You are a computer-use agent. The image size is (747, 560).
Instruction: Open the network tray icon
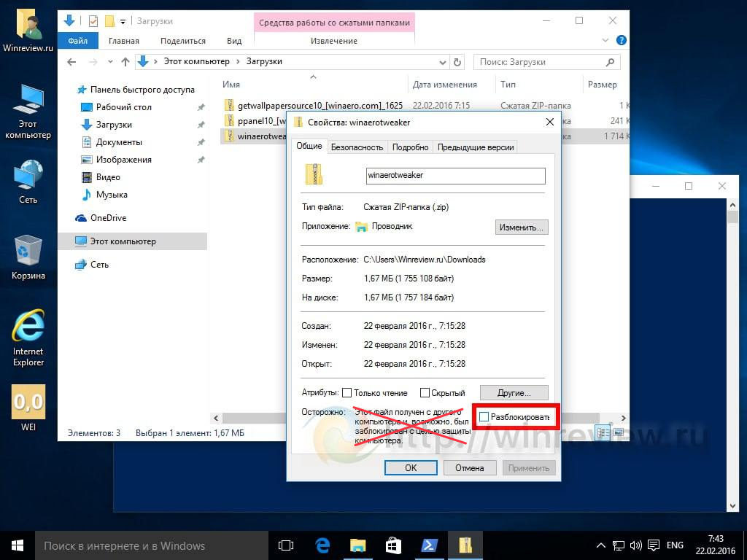click(x=619, y=545)
